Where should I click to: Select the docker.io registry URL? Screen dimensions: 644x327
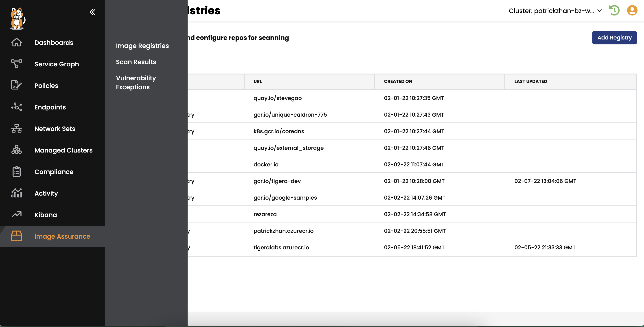click(x=266, y=164)
